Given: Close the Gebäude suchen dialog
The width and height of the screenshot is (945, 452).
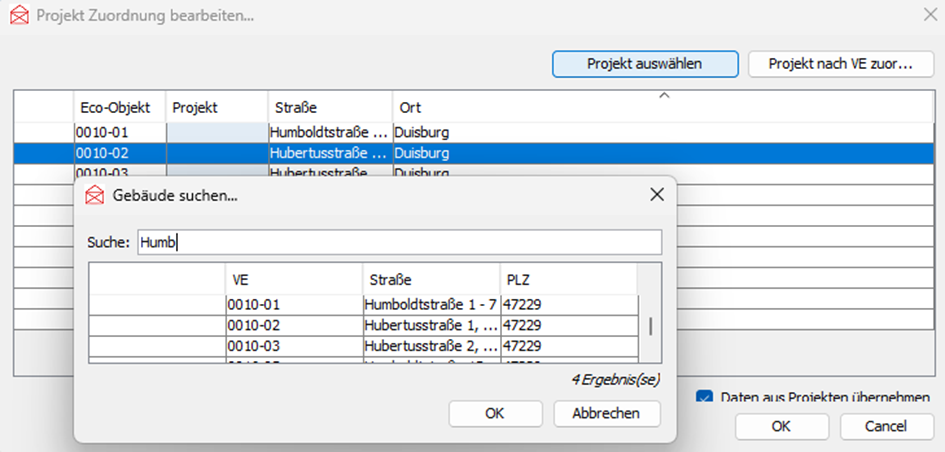Looking at the screenshot, I should [x=657, y=194].
